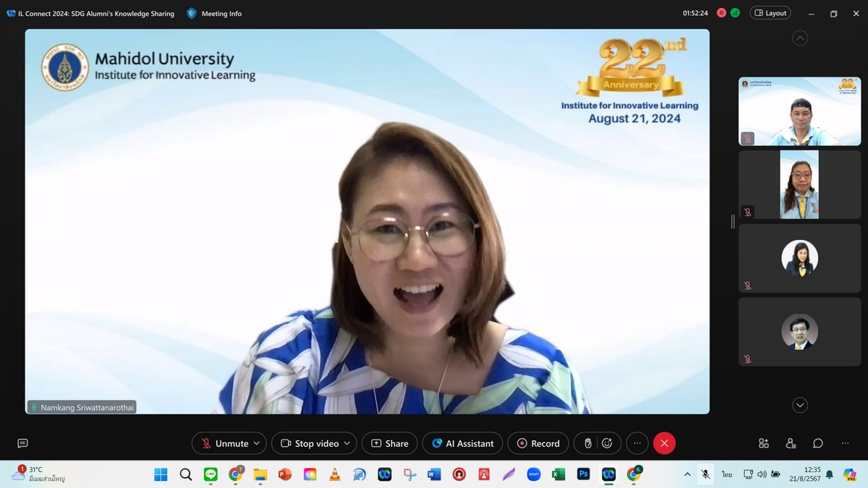Image resolution: width=868 pixels, height=488 pixels.
Task: Expand video options arrow beside Stop video
Action: pos(347,443)
